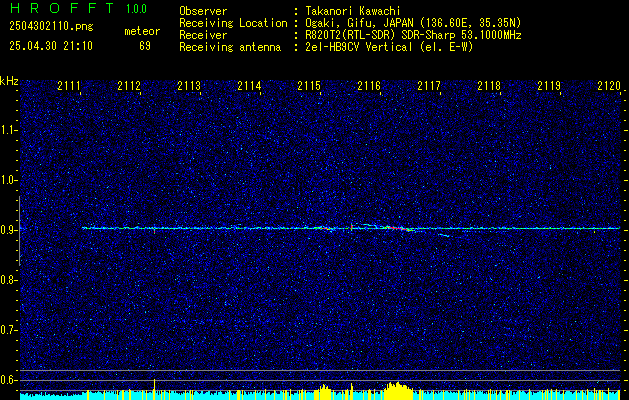Click the 0.6 kHz axis label
The image size is (629, 400).
(8, 380)
